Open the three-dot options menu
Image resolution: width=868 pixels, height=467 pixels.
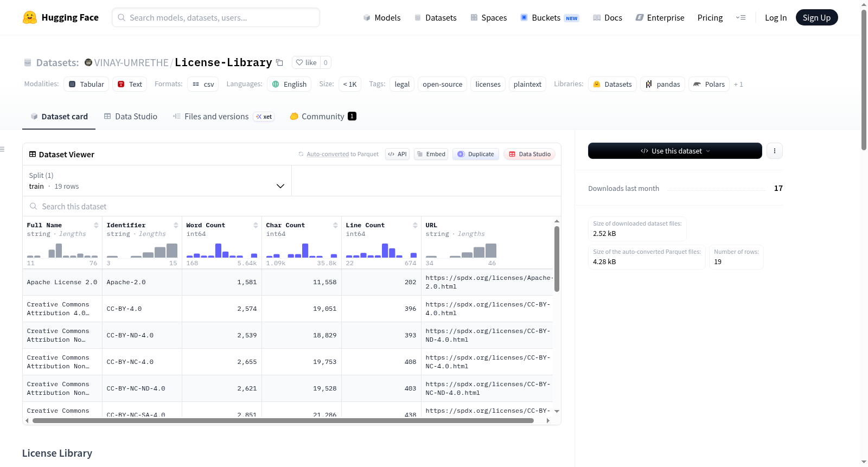coord(775,151)
